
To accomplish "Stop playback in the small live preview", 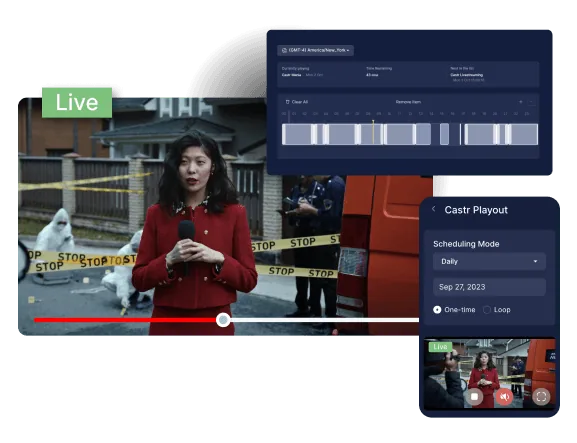I will coord(474,397).
